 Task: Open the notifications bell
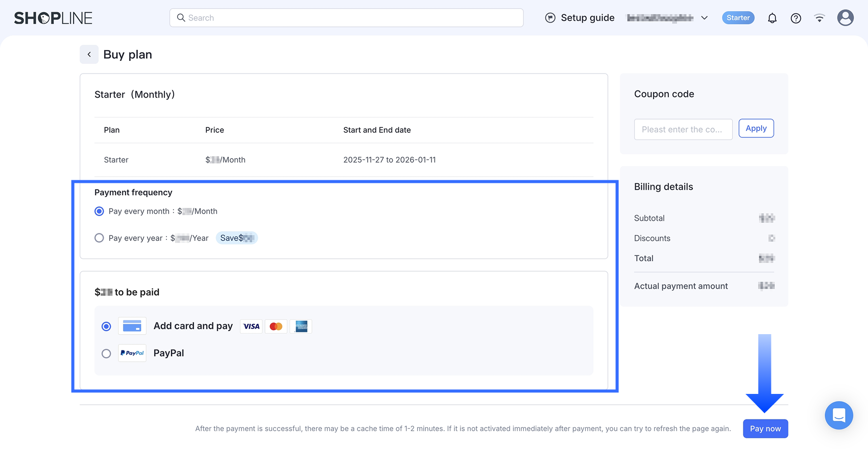[772, 18]
